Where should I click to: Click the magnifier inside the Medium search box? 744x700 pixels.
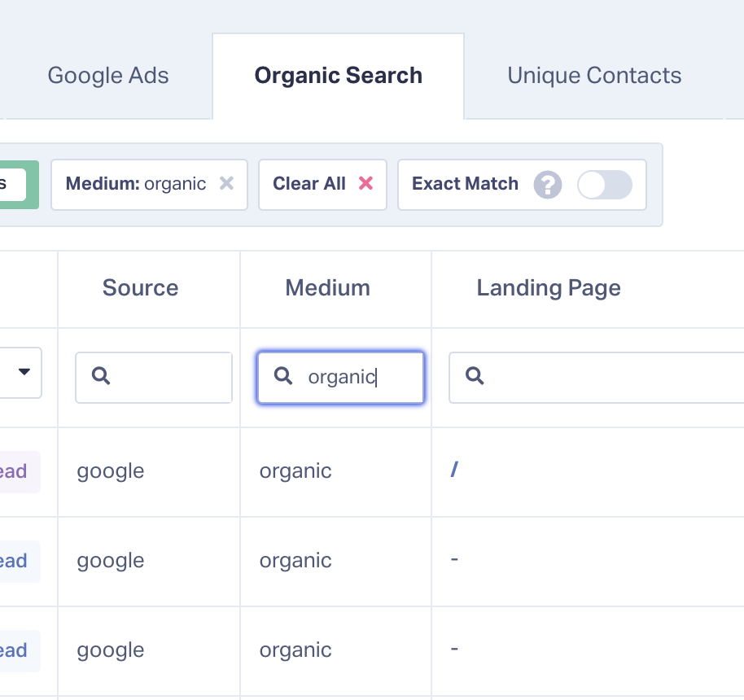point(282,376)
